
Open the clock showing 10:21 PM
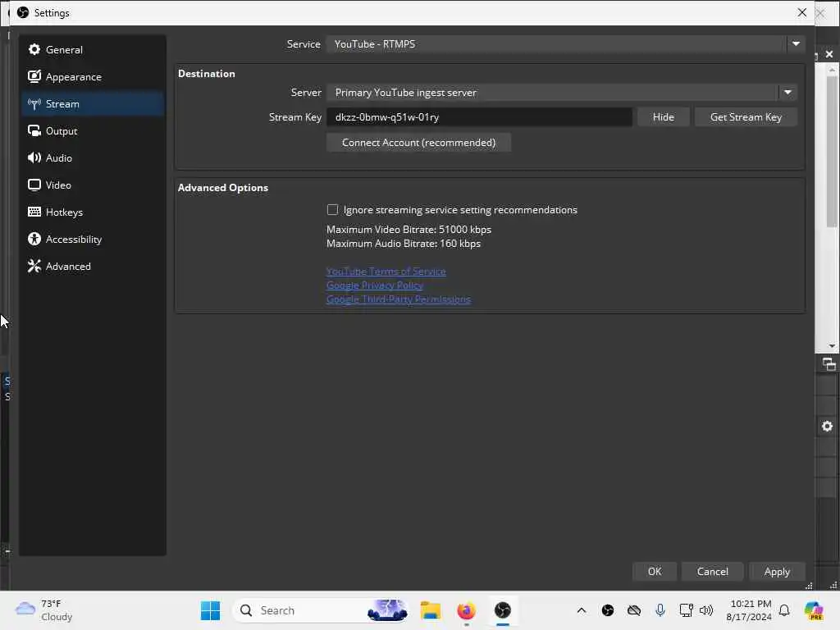click(749, 610)
